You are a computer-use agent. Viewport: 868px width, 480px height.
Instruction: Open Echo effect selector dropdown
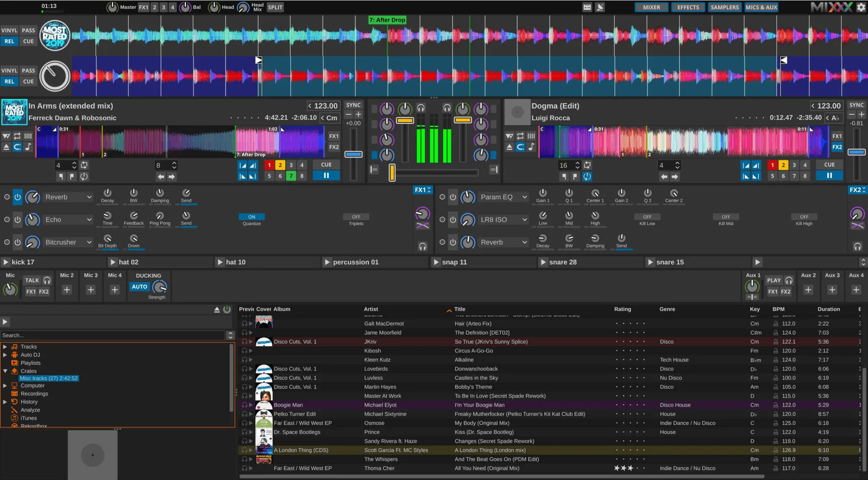click(68, 220)
